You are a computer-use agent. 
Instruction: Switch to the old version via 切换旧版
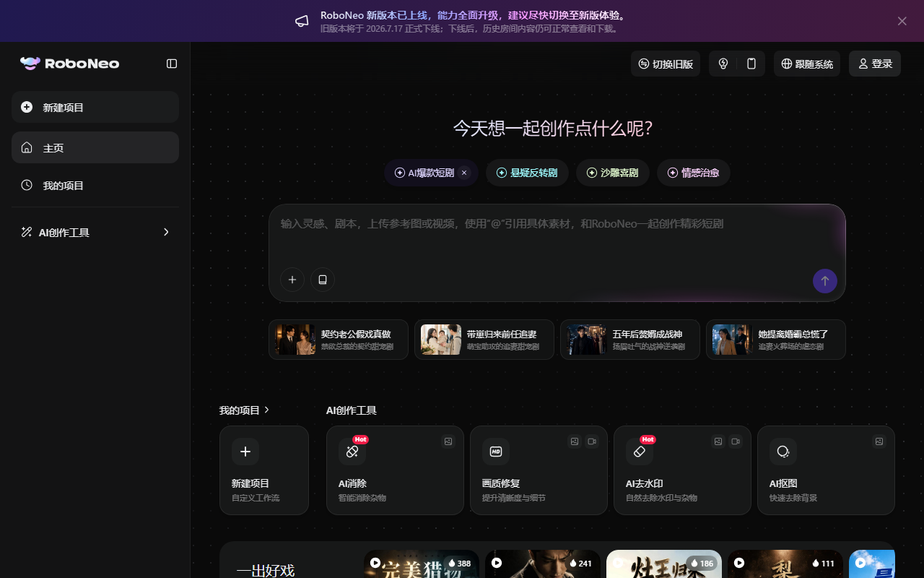pyautogui.click(x=666, y=64)
